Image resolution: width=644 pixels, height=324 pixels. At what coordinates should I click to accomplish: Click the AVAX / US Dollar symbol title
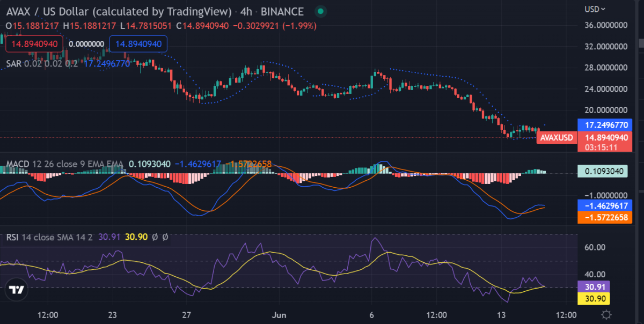[x=119, y=11]
